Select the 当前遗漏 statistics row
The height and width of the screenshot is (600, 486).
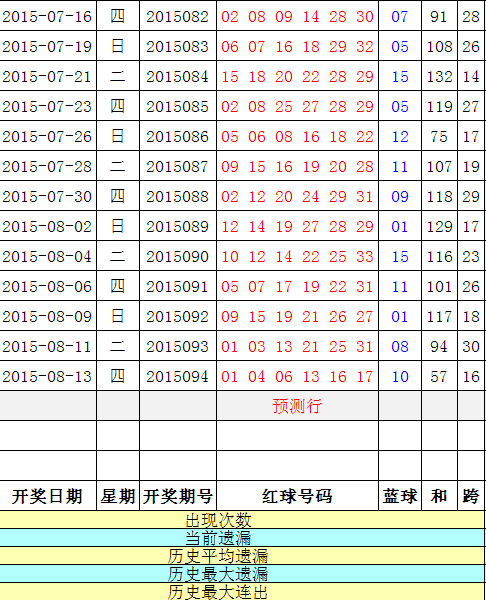coord(242,538)
